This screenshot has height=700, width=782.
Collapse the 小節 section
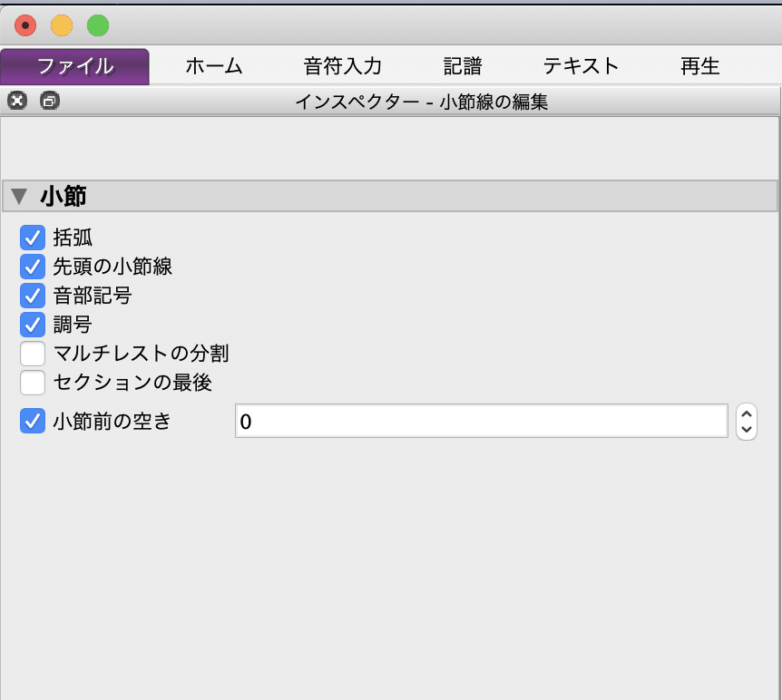coord(20,196)
